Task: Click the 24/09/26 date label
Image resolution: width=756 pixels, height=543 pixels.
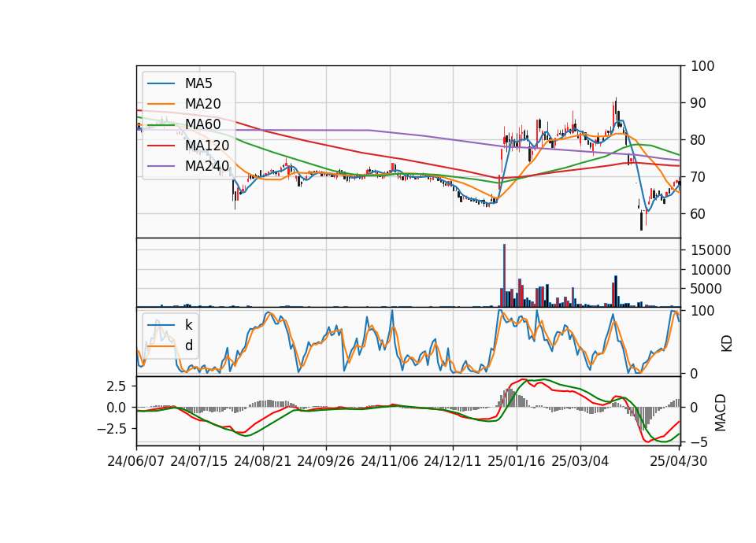Action: pos(326,461)
